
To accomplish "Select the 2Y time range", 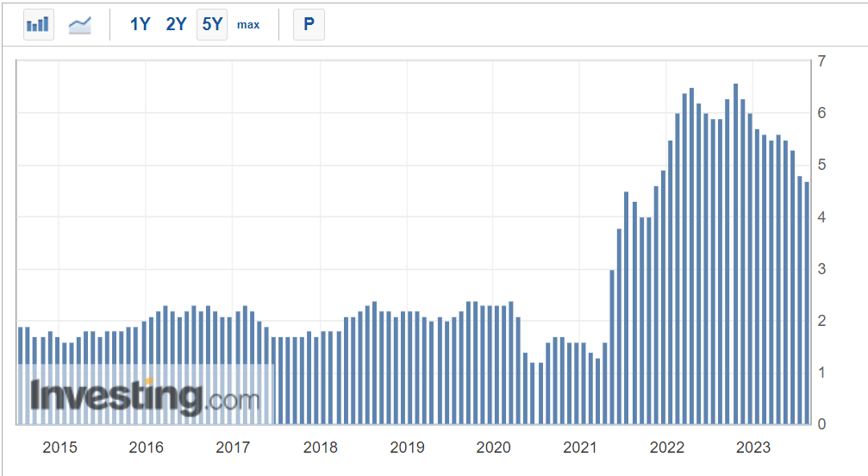I will pos(176,24).
